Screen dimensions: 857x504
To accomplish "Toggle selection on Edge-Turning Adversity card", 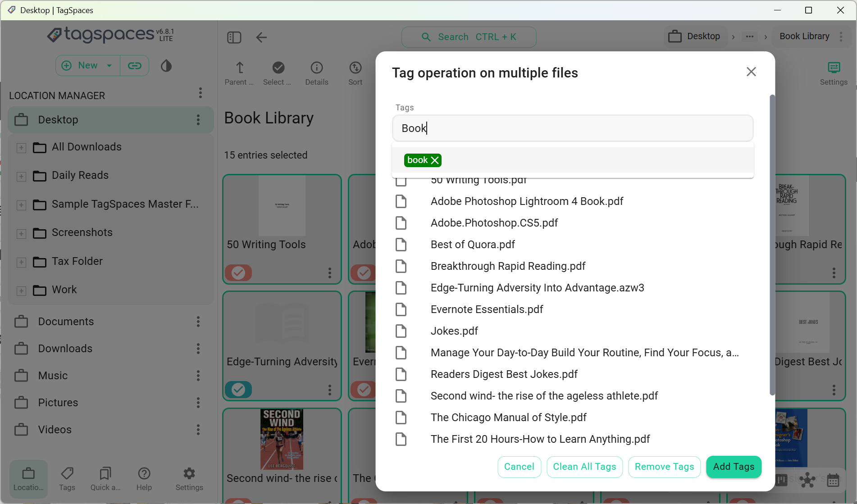I will (238, 390).
